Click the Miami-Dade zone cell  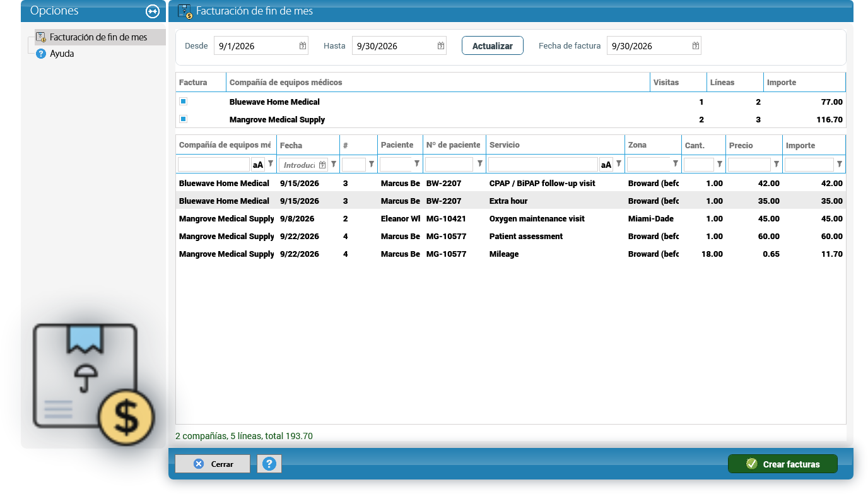click(x=653, y=219)
